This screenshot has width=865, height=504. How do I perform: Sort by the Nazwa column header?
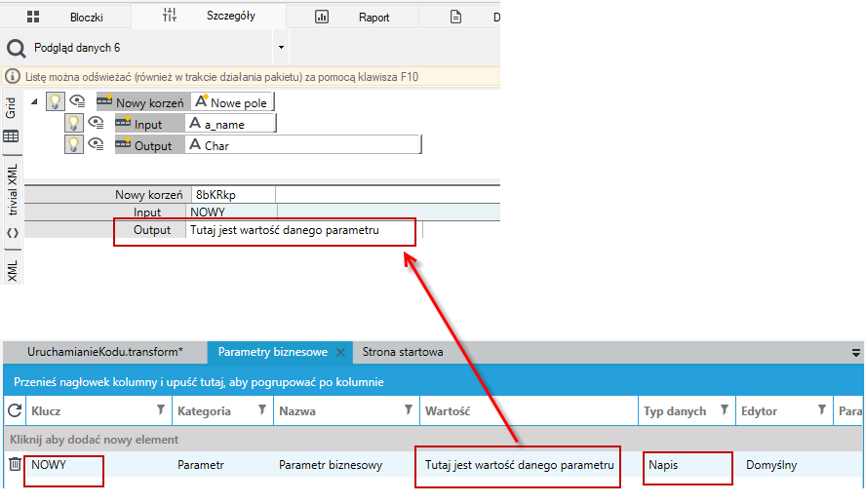(x=297, y=410)
